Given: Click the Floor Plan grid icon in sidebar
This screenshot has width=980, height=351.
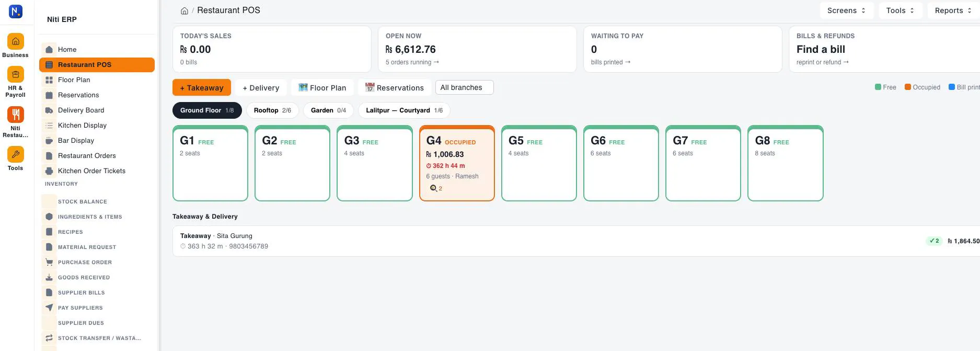Looking at the screenshot, I should [x=49, y=80].
